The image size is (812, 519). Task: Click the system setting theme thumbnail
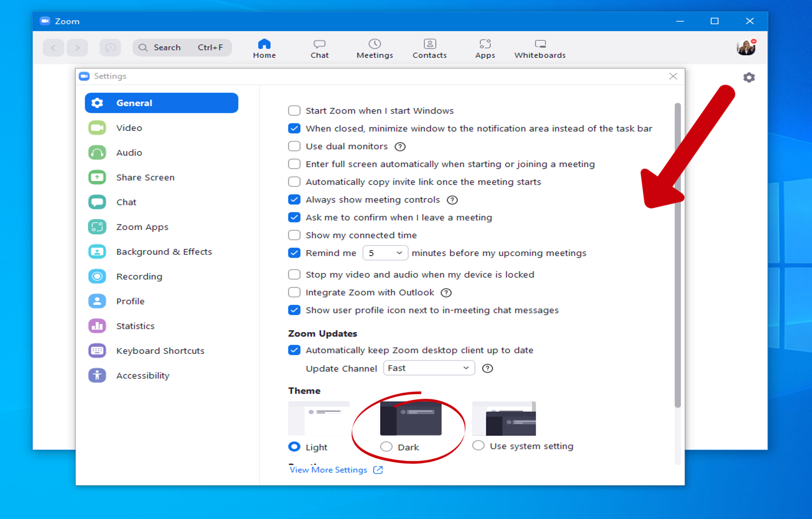click(504, 418)
